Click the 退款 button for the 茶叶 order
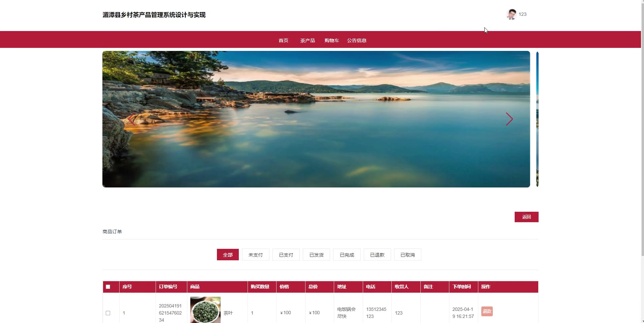This screenshot has height=323, width=644. tap(487, 311)
